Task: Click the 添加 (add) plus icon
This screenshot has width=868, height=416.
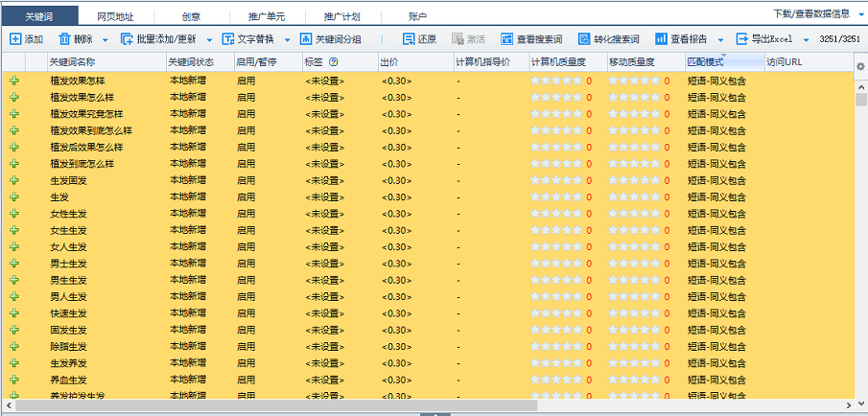Action: pyautogui.click(x=15, y=39)
